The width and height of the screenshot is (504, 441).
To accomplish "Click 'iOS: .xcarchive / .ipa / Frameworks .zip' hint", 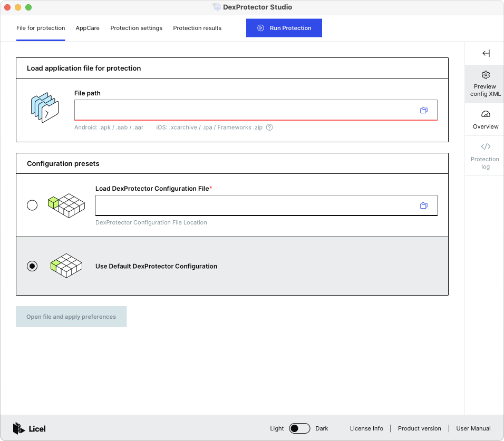I will tap(209, 128).
